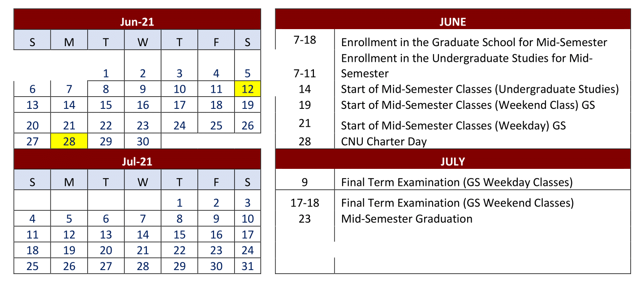
Task: Click the JULY events header
Action: 452,161
